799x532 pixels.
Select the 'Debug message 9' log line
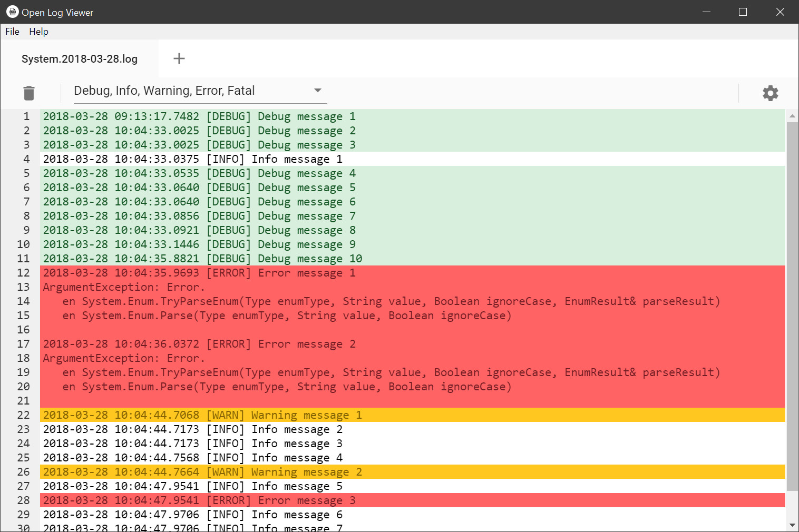pyautogui.click(x=413, y=244)
